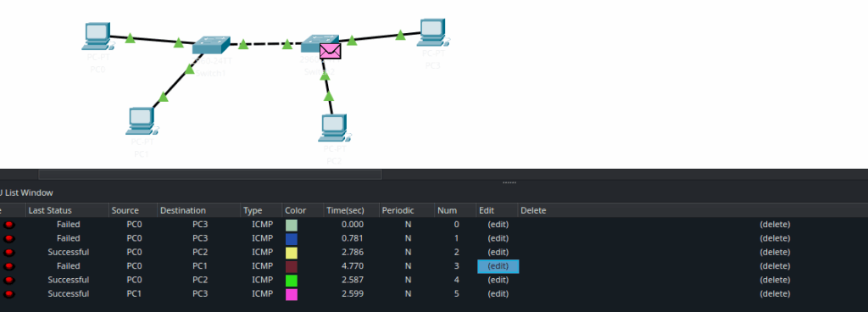Image resolution: width=868 pixels, height=312 pixels.
Task: Click the maroon color swatch in row 3
Action: click(x=292, y=266)
